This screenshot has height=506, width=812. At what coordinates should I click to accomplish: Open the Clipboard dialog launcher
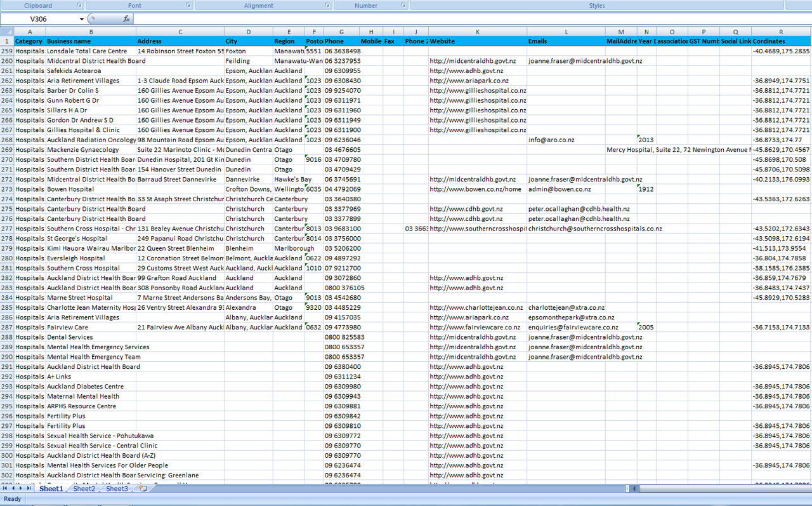[x=79, y=5]
